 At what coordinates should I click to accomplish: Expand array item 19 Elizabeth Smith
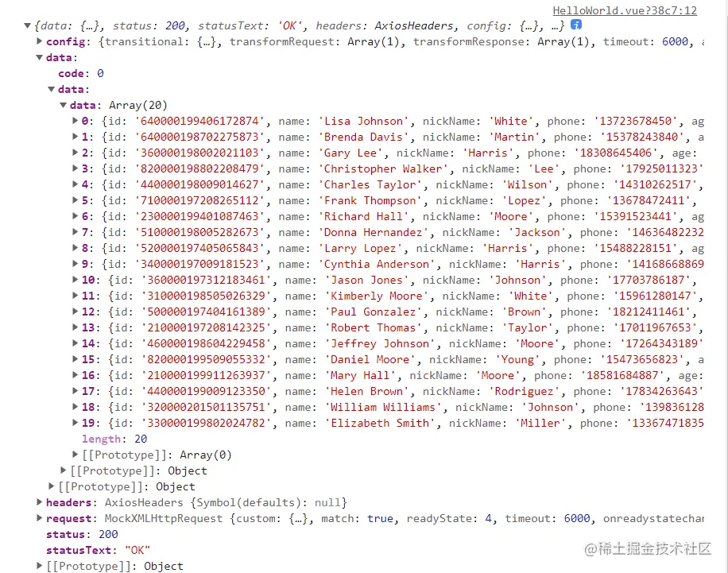[x=76, y=423]
